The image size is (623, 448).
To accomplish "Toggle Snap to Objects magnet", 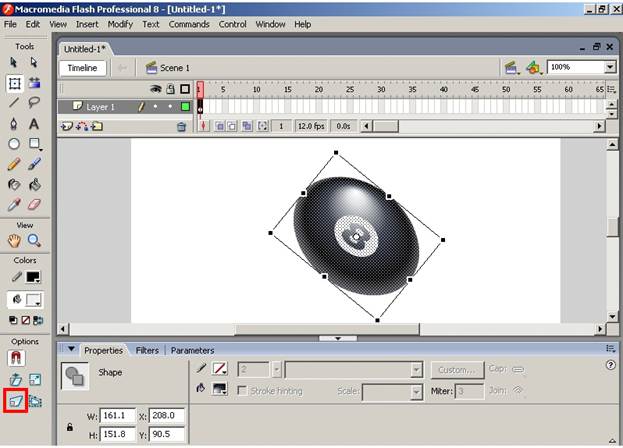I will pyautogui.click(x=16, y=358).
